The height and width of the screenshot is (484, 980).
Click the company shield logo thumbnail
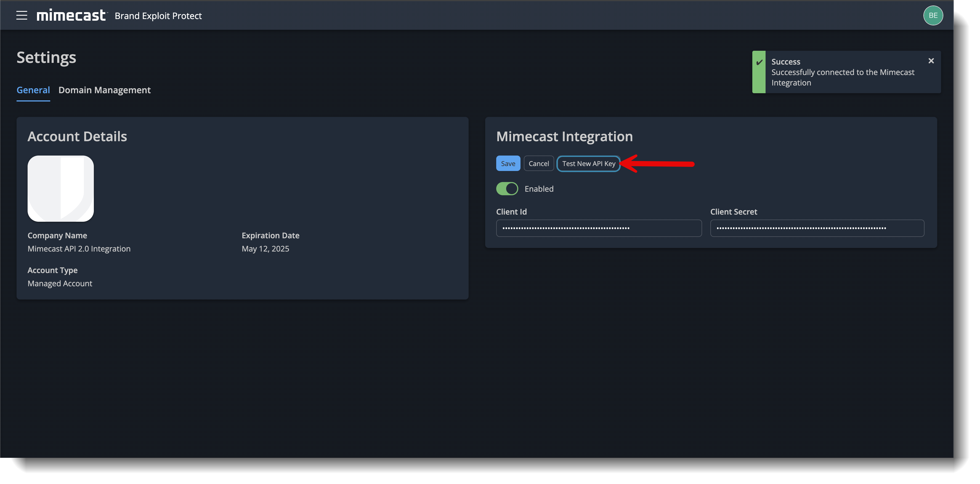(x=60, y=188)
